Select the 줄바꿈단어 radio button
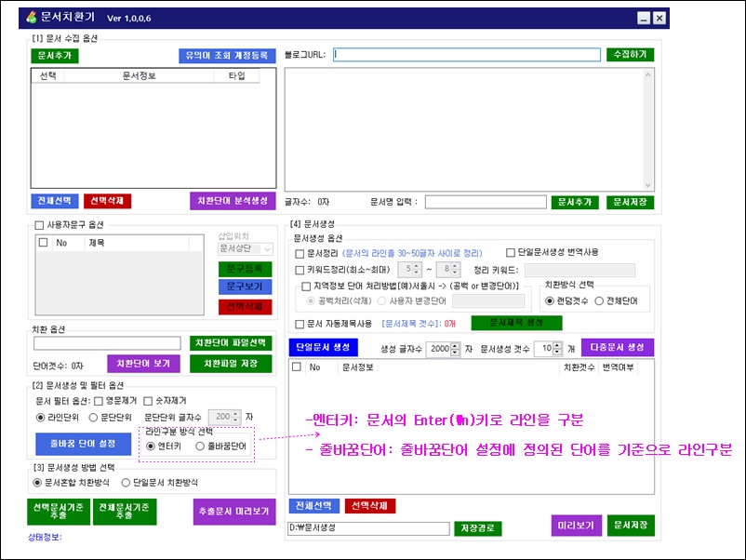The height and width of the screenshot is (560, 746). [x=200, y=447]
